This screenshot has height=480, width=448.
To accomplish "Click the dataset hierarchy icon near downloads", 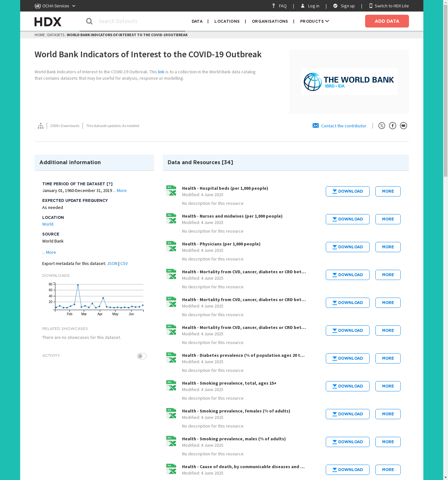I will tap(41, 126).
